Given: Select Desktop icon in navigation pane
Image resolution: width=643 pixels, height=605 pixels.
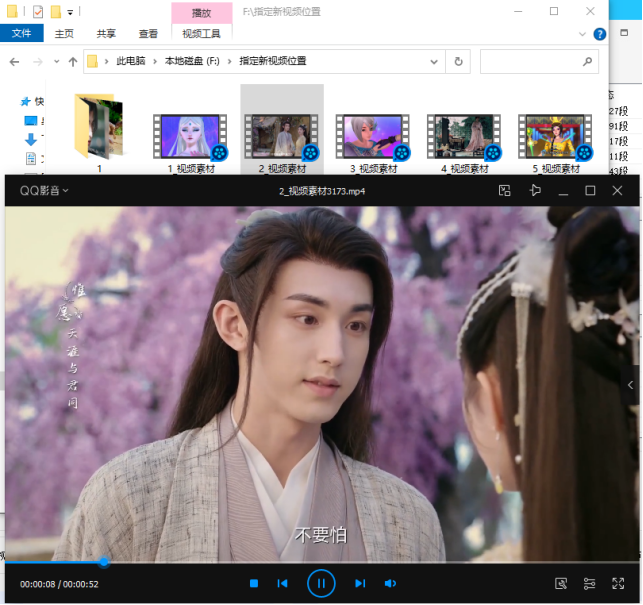Looking at the screenshot, I should coord(30,121).
